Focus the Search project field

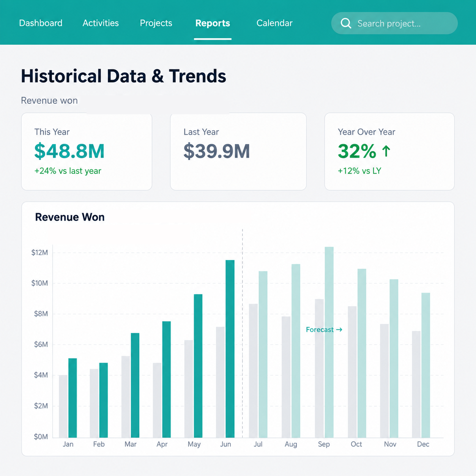[394, 23]
